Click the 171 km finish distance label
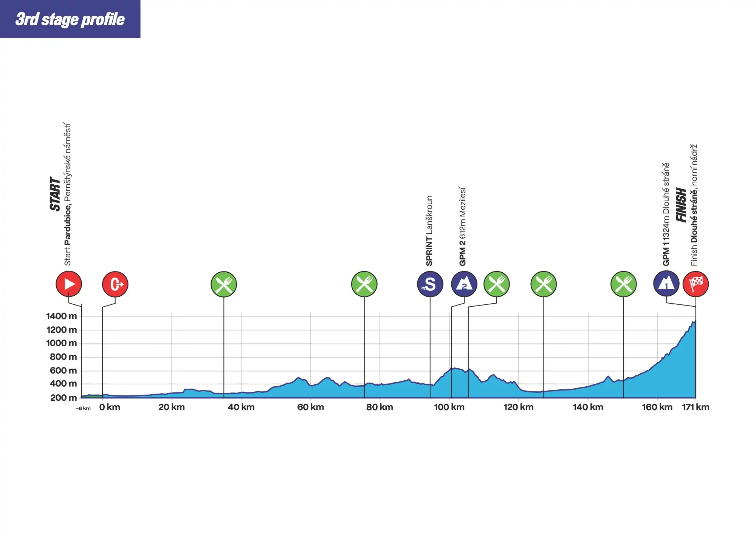 point(696,407)
